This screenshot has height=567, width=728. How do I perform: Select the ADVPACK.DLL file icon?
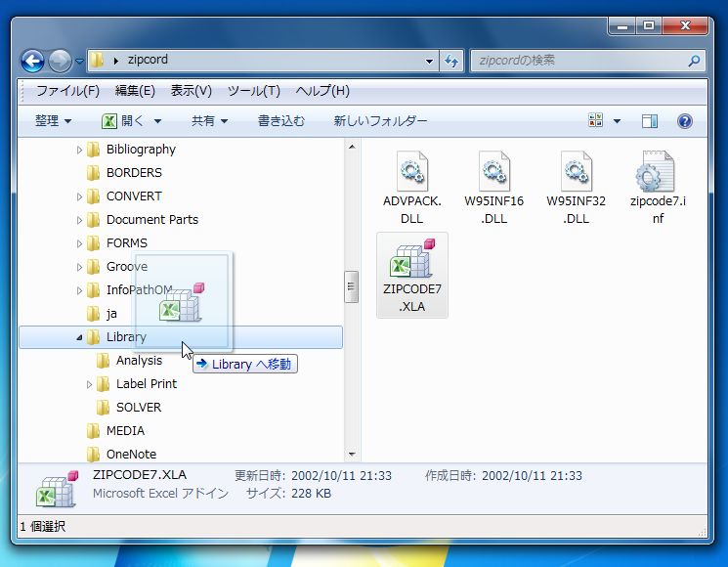tap(412, 170)
